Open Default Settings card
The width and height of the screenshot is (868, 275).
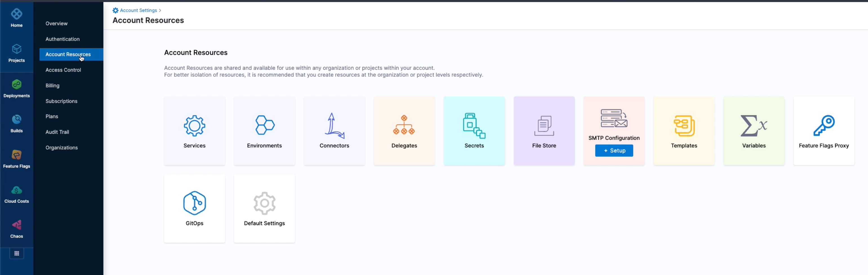click(264, 208)
